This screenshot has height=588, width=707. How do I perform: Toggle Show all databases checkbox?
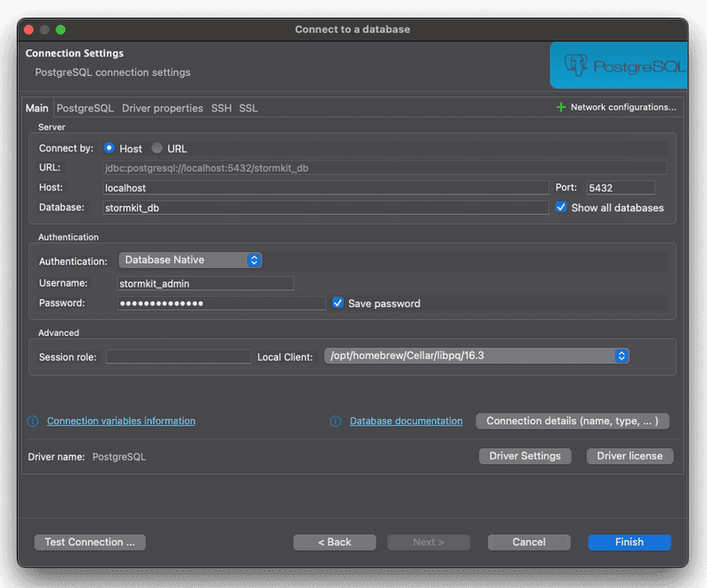point(561,207)
